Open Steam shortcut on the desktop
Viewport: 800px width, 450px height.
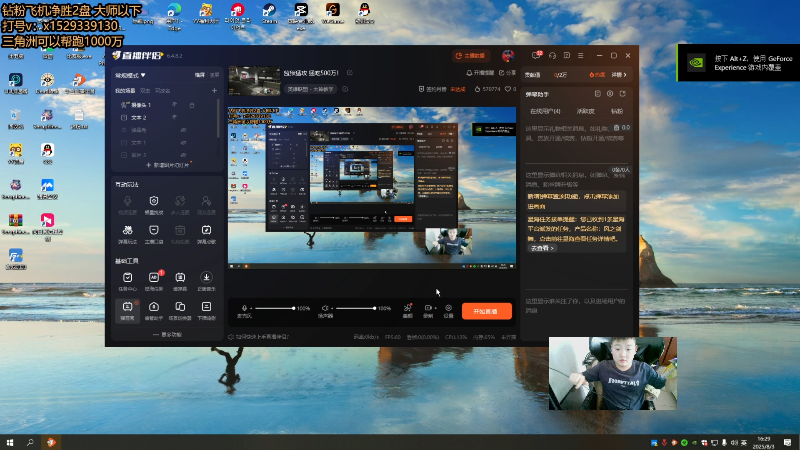[269, 13]
